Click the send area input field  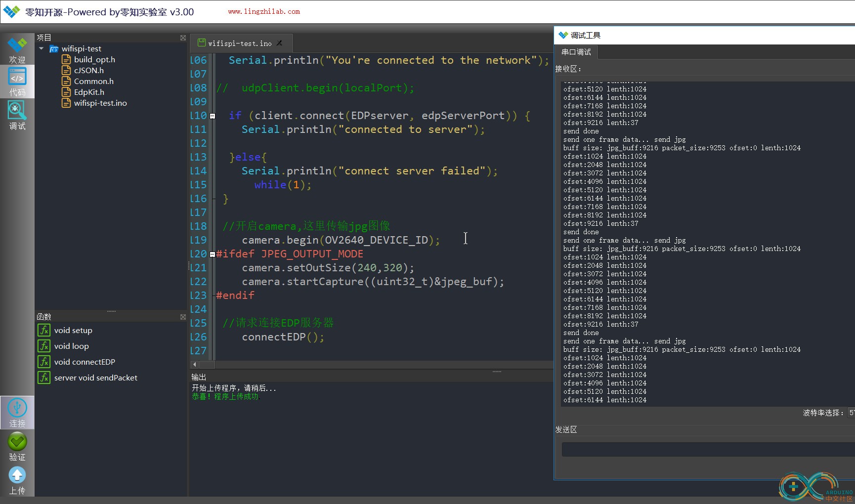coord(708,449)
